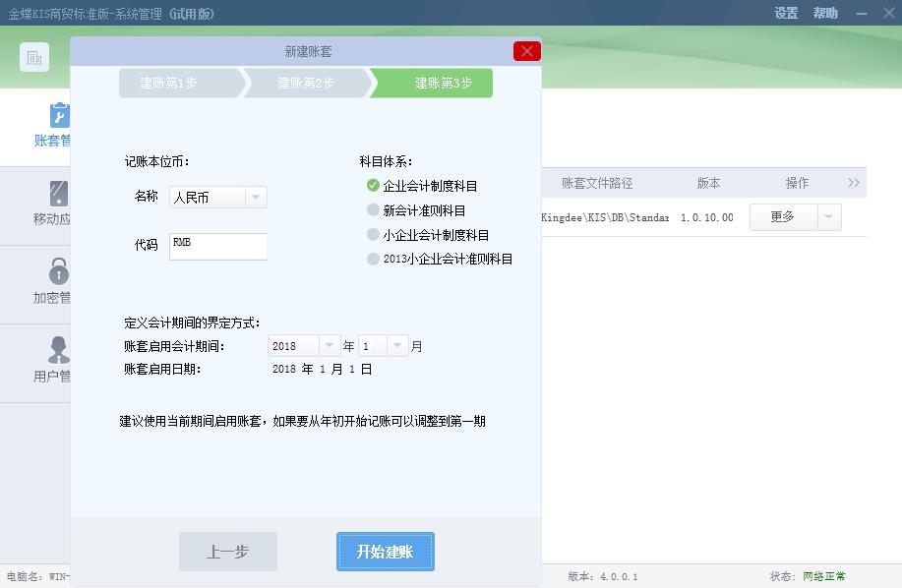Screen dimensions: 902x588
Task: Click the application icon at top left
Action: point(33,57)
